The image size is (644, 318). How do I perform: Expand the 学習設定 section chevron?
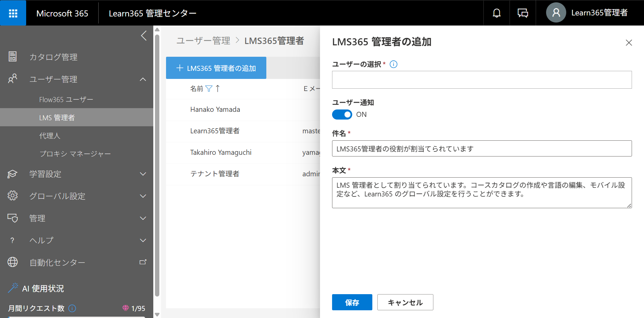coord(143,174)
